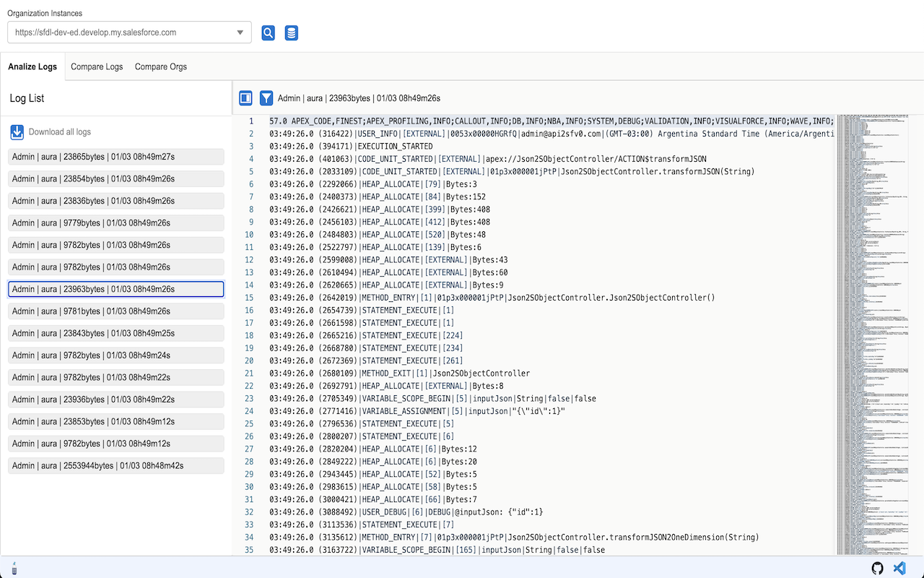Open log 9781bytes 01/03 08h49m26s
Screen dimensions: 924x578
[x=115, y=311]
